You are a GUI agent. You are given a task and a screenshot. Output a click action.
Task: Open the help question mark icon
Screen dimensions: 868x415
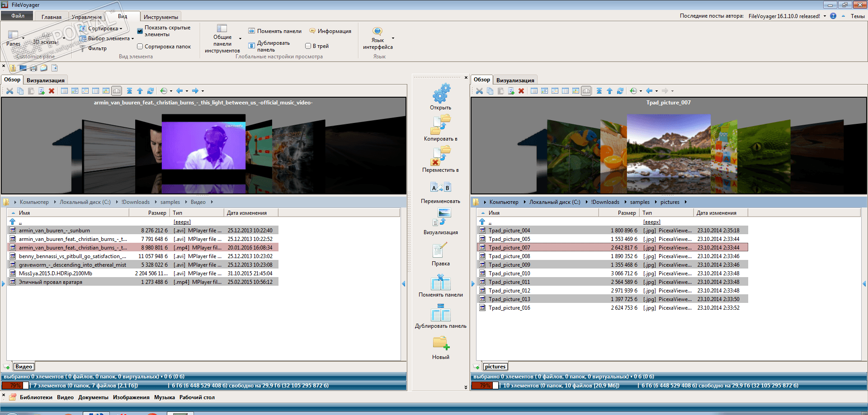(x=833, y=16)
